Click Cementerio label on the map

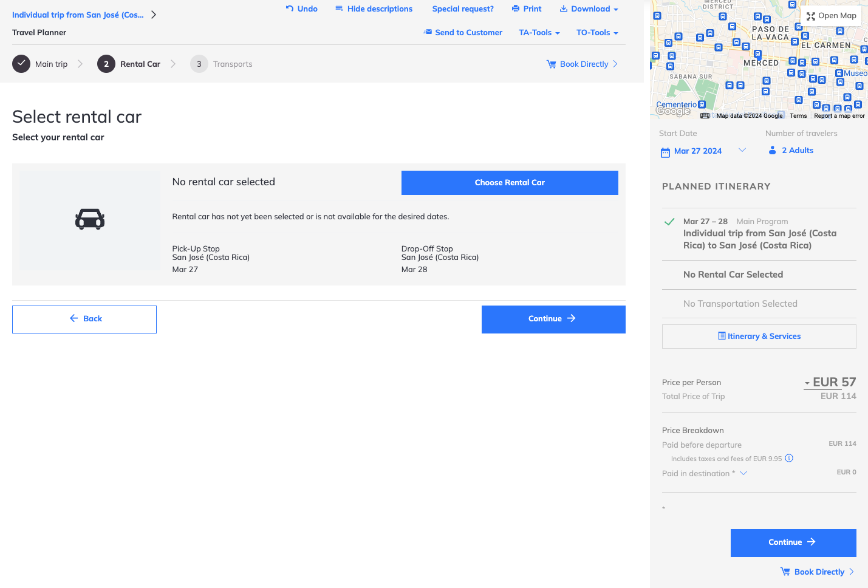click(677, 104)
